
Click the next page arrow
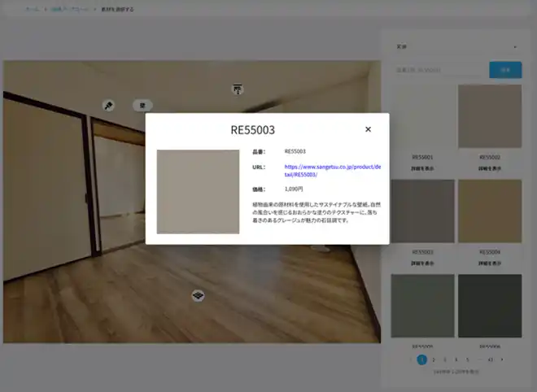pyautogui.click(x=502, y=359)
